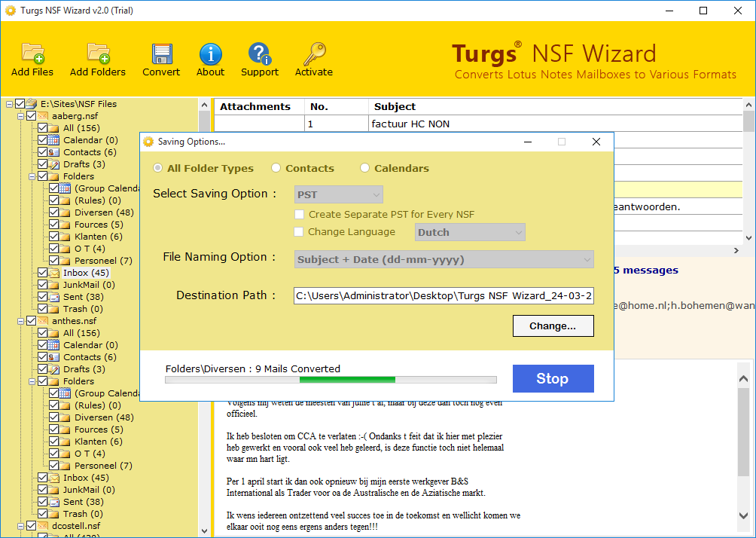Image resolution: width=756 pixels, height=538 pixels.
Task: Click the Activate key icon
Action: click(314, 53)
